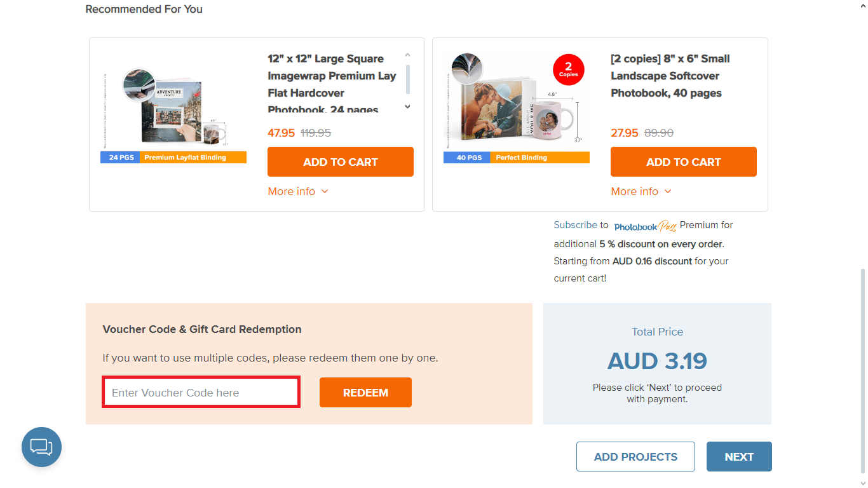Viewport: 868px width, 488px height.
Task: Click the up arrow above the product title
Action: 407,55
